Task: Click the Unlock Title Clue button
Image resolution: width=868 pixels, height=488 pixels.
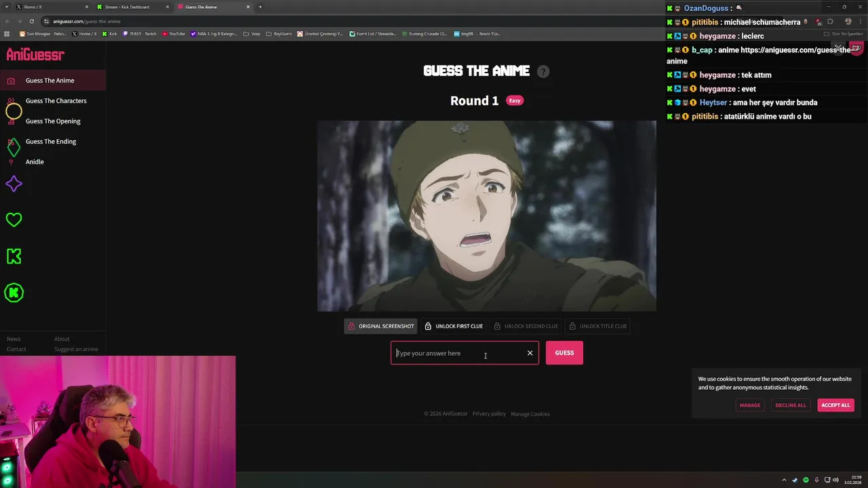Action: point(597,326)
